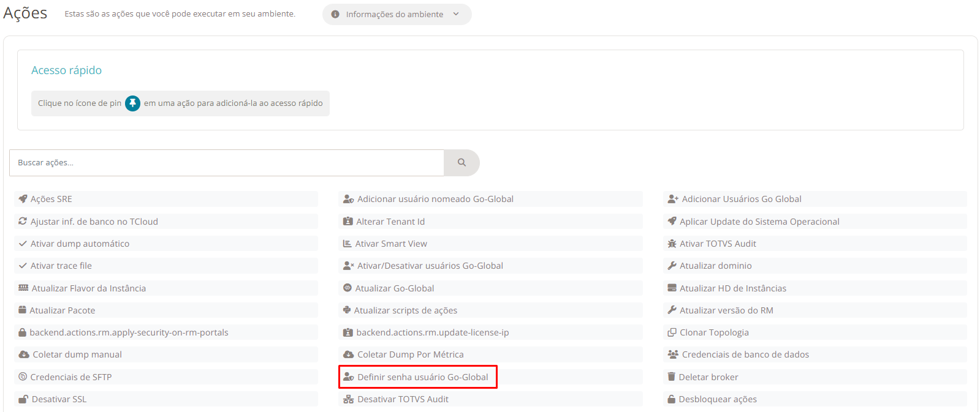Open the Desbloquear ações action
The height and width of the screenshot is (412, 980).
(x=815, y=399)
